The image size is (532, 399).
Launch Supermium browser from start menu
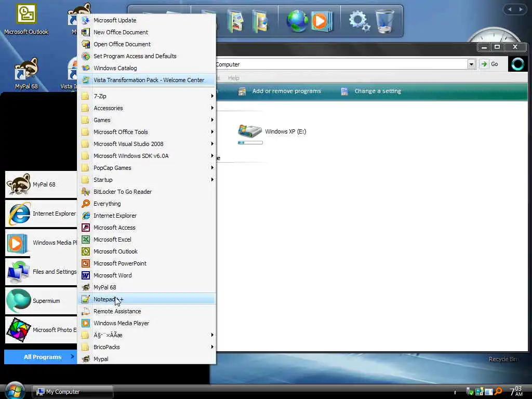(41, 301)
